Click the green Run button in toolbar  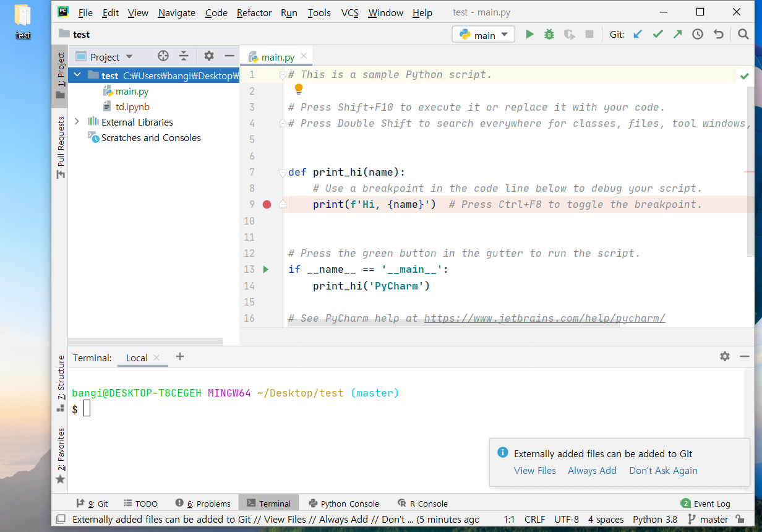(x=529, y=35)
